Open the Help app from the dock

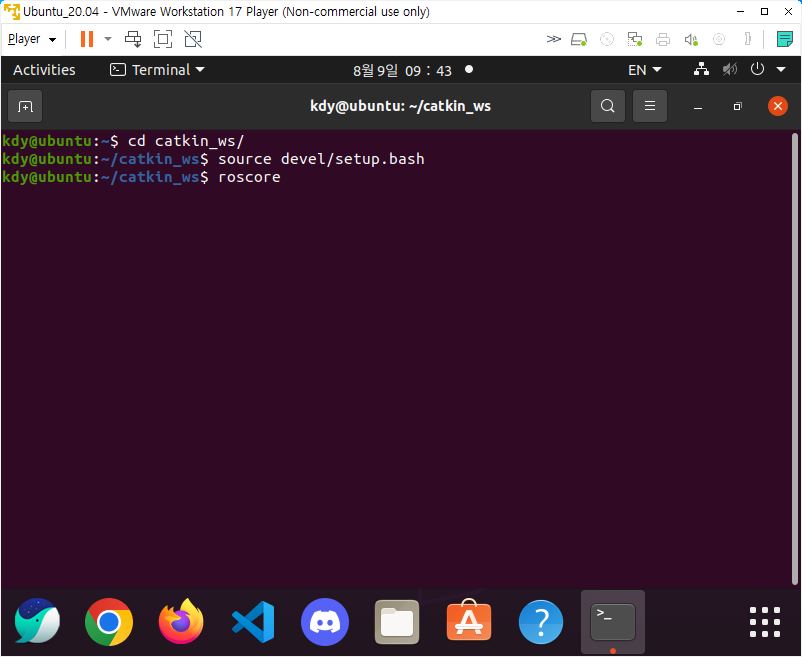pyautogui.click(x=541, y=622)
